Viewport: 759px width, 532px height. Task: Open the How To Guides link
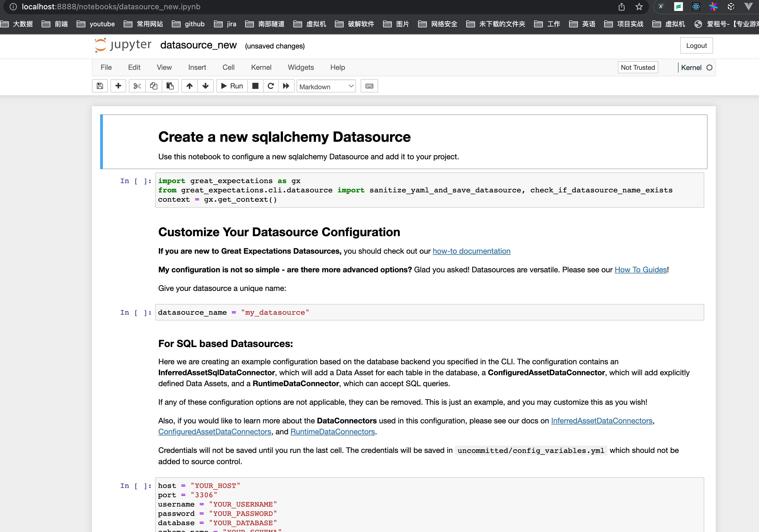(x=641, y=270)
